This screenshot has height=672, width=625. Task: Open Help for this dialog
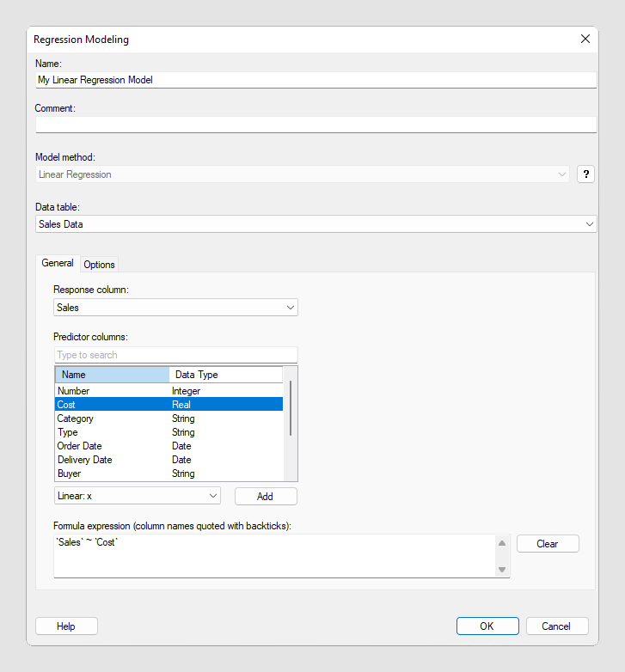(x=66, y=626)
